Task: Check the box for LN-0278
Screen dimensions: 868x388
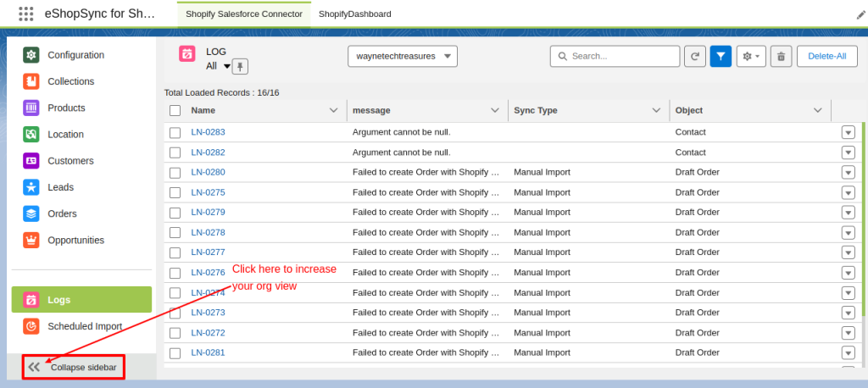Action: click(175, 233)
